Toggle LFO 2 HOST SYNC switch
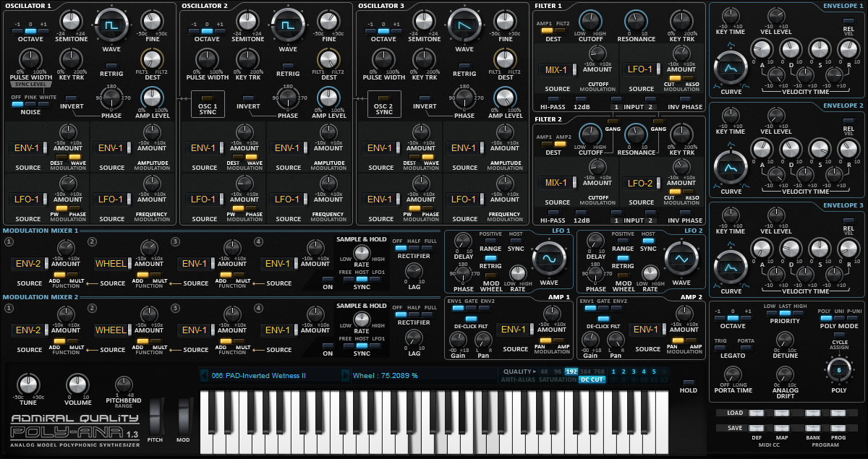 tap(648, 241)
